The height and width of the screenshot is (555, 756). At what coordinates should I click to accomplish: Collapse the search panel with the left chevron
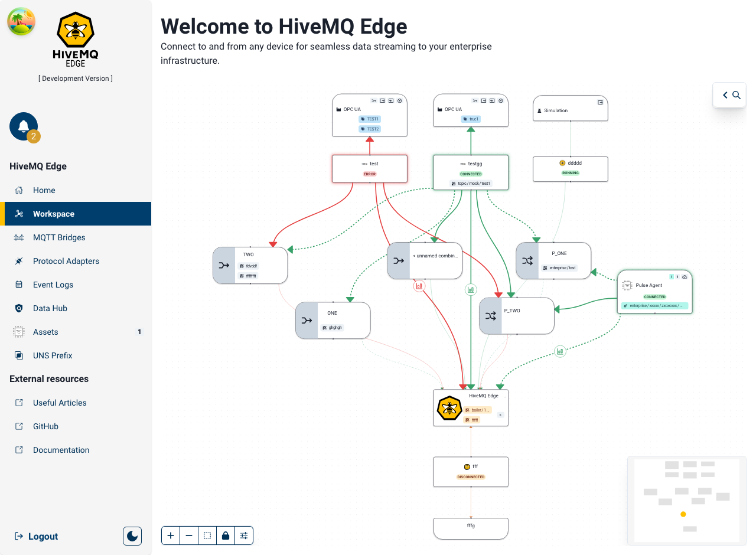click(x=725, y=94)
